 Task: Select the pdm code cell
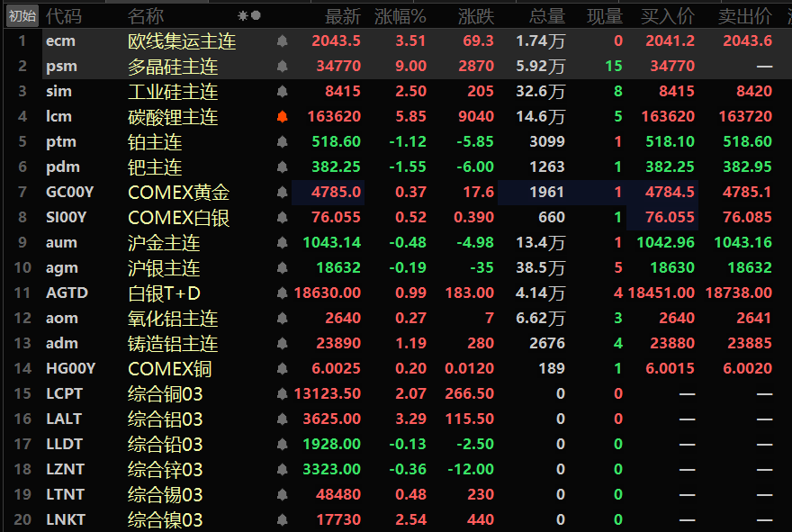tap(63, 167)
